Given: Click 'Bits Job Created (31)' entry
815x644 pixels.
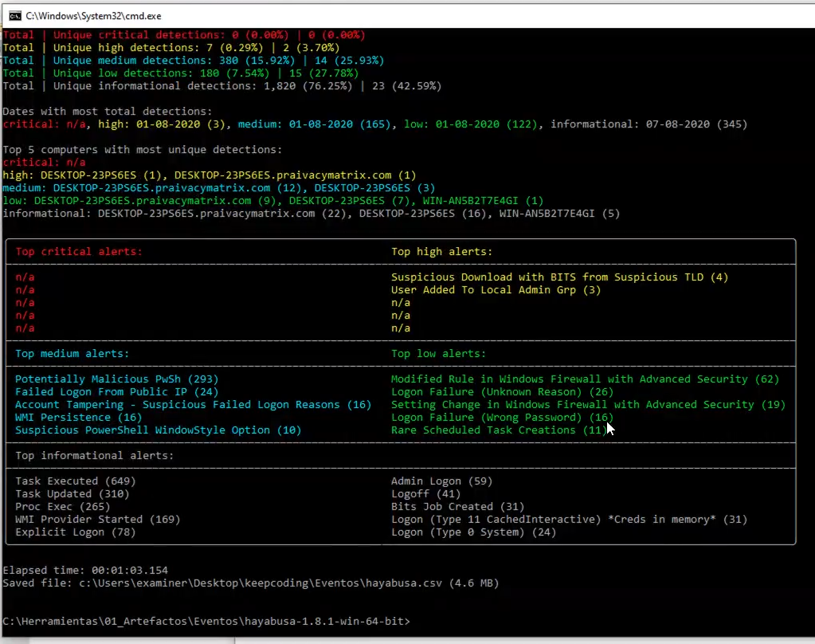Looking at the screenshot, I should [x=458, y=507].
